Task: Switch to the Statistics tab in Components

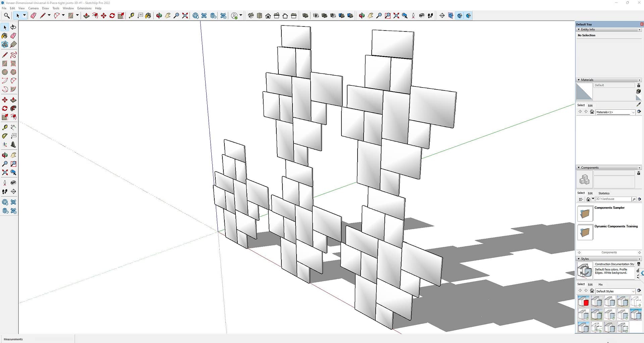Action: pos(604,193)
